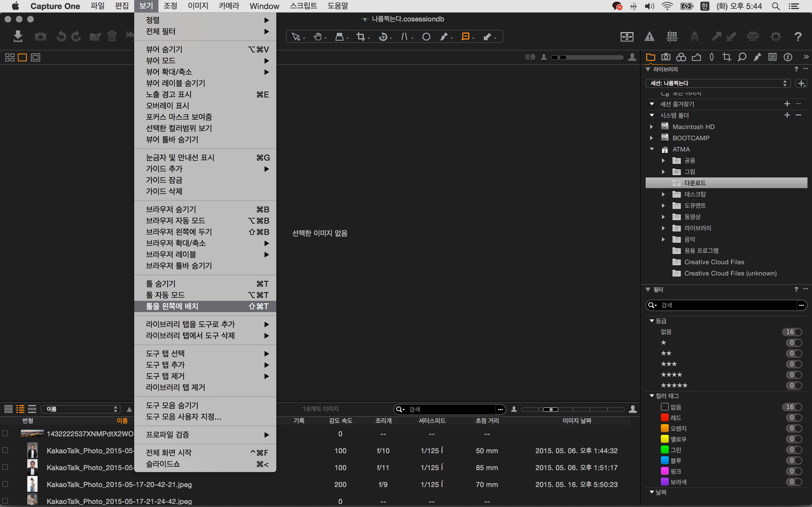Click the import images arrow icon
The height and width of the screenshot is (507, 812).
(18, 36)
